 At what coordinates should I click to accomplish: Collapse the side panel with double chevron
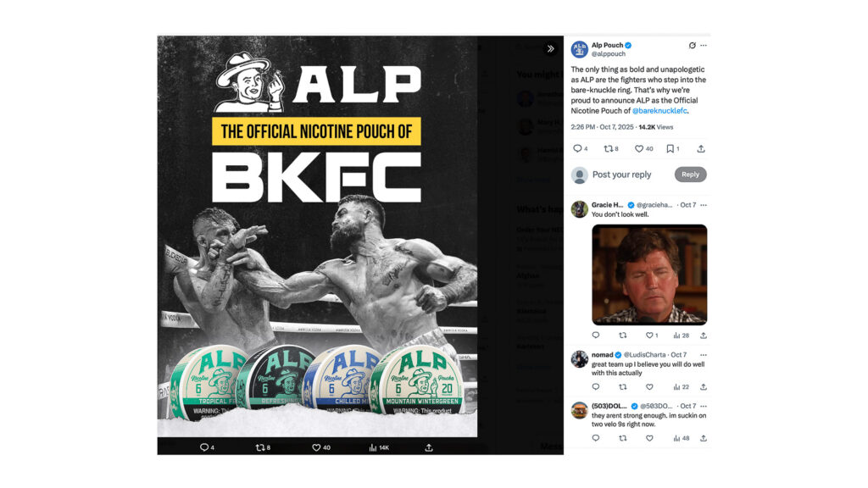pos(550,48)
